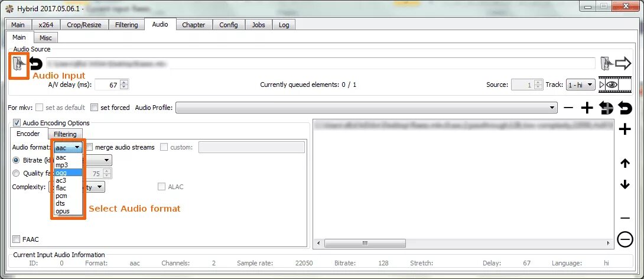
Task: Select the Bitrate radio button
Action: pos(16,160)
